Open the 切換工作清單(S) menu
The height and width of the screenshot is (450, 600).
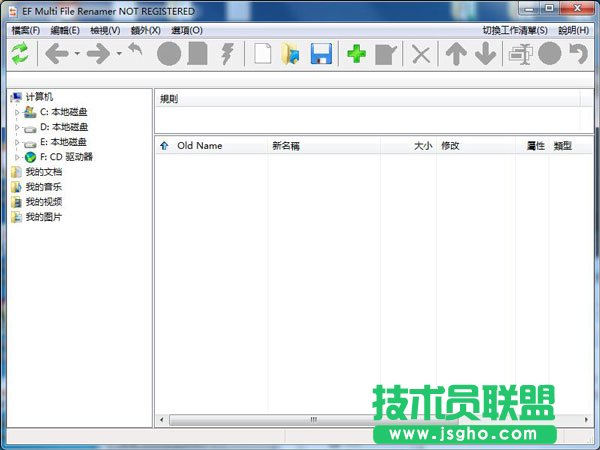(514, 30)
